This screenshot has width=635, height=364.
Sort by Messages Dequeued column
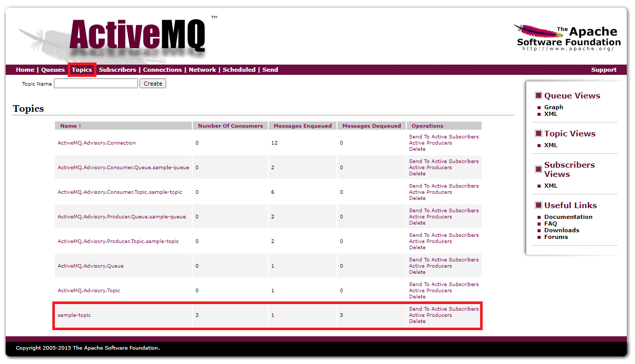(371, 126)
